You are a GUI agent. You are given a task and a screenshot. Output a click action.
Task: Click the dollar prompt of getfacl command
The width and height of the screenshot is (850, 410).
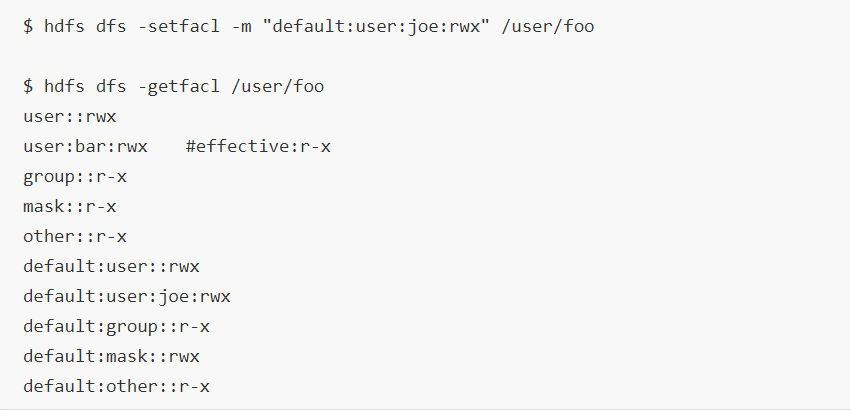(x=28, y=87)
